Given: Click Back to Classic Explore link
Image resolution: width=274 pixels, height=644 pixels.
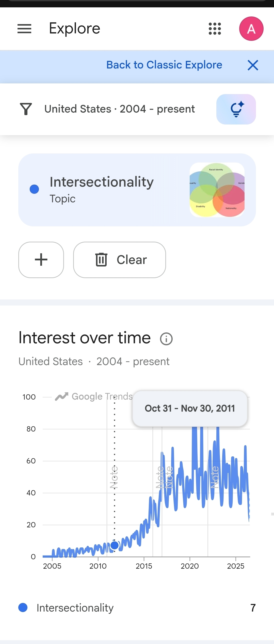Looking at the screenshot, I should click(164, 65).
